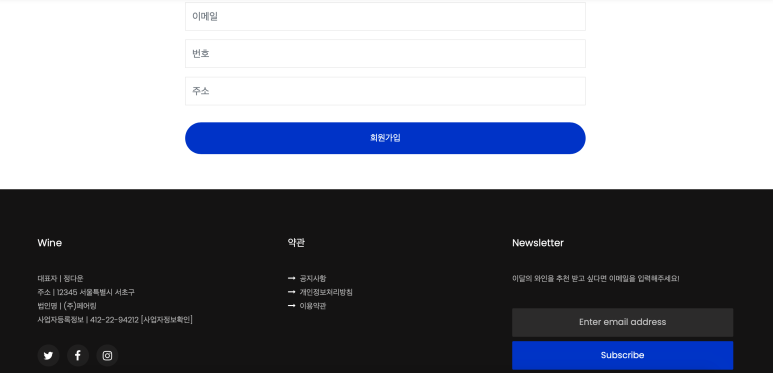Image resolution: width=773 pixels, height=373 pixels.
Task: Open the Instagram social icon
Action: pyautogui.click(x=107, y=355)
